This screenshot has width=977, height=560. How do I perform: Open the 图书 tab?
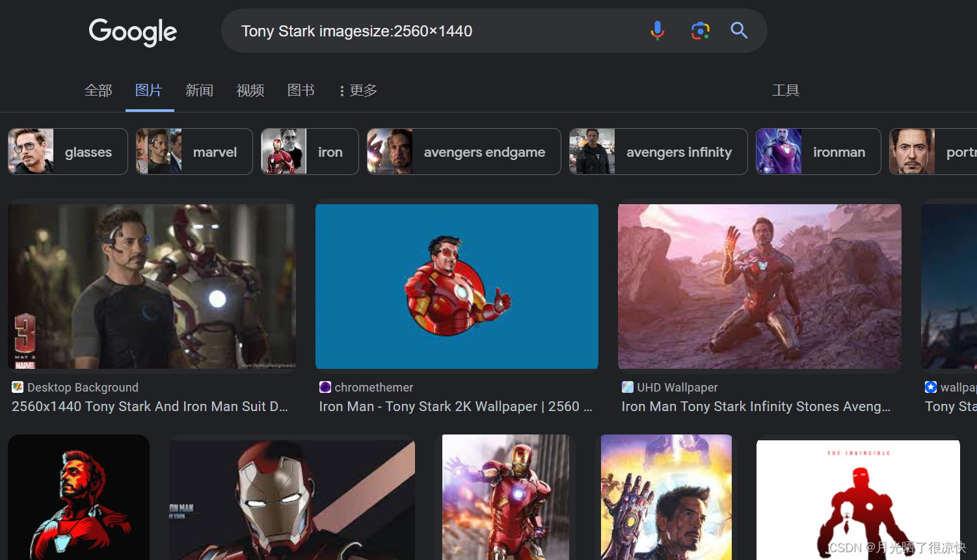pyautogui.click(x=301, y=90)
